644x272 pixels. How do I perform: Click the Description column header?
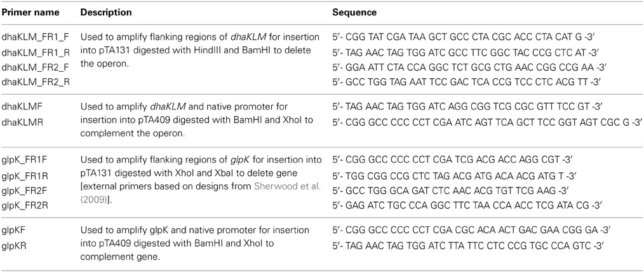pyautogui.click(x=105, y=12)
